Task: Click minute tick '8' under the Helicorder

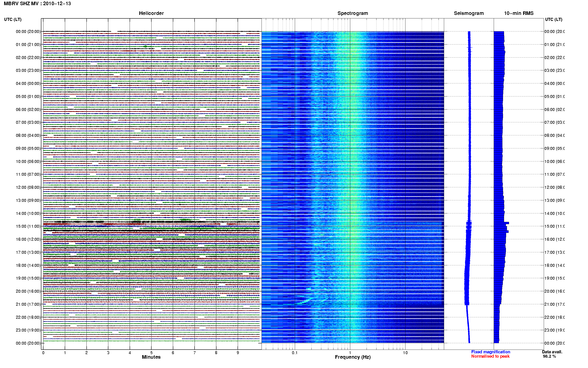Action: click(x=216, y=353)
